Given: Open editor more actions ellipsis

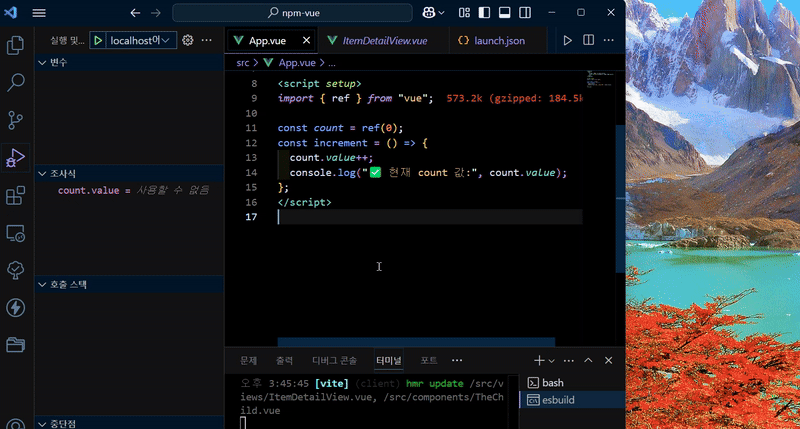Looking at the screenshot, I should coord(609,40).
